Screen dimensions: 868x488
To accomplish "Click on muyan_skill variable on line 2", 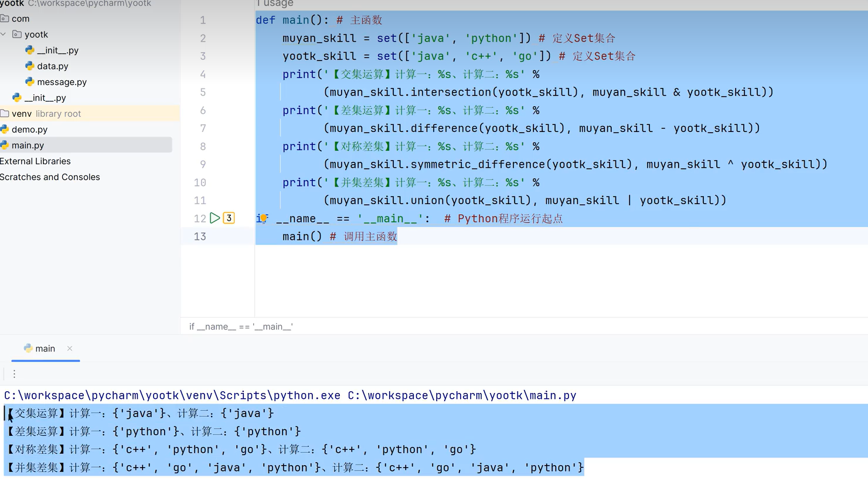I will (319, 38).
